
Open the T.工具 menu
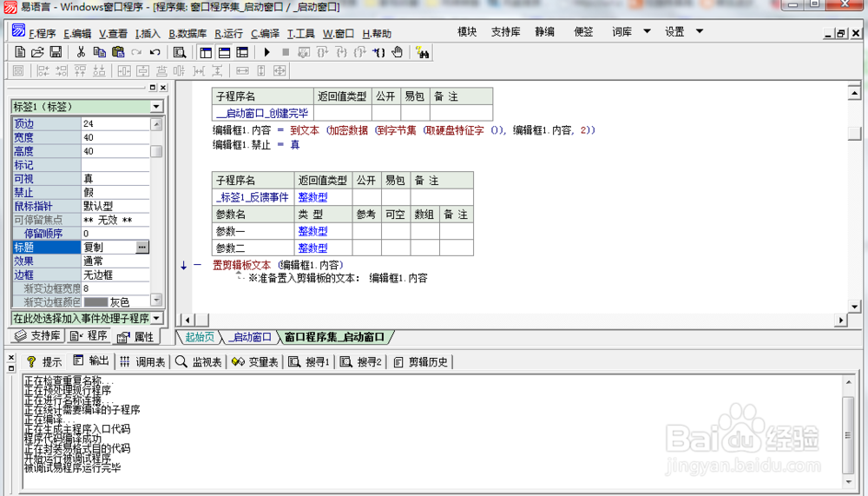[x=300, y=33]
